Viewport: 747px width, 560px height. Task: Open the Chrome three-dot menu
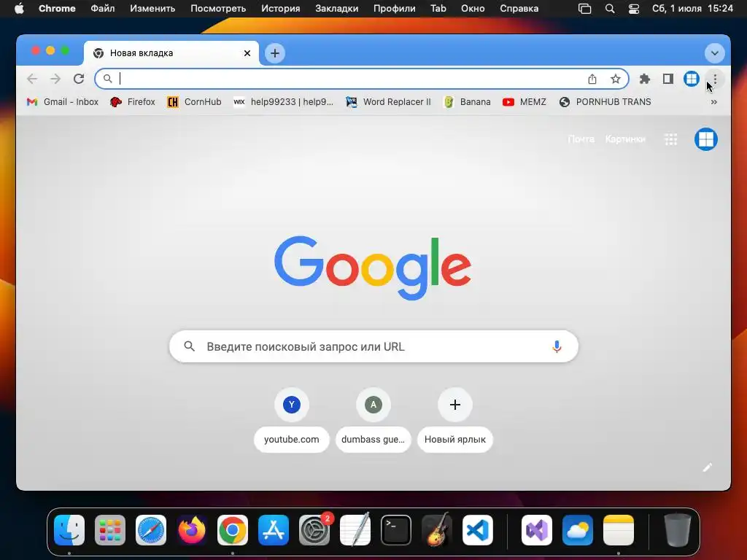point(715,79)
